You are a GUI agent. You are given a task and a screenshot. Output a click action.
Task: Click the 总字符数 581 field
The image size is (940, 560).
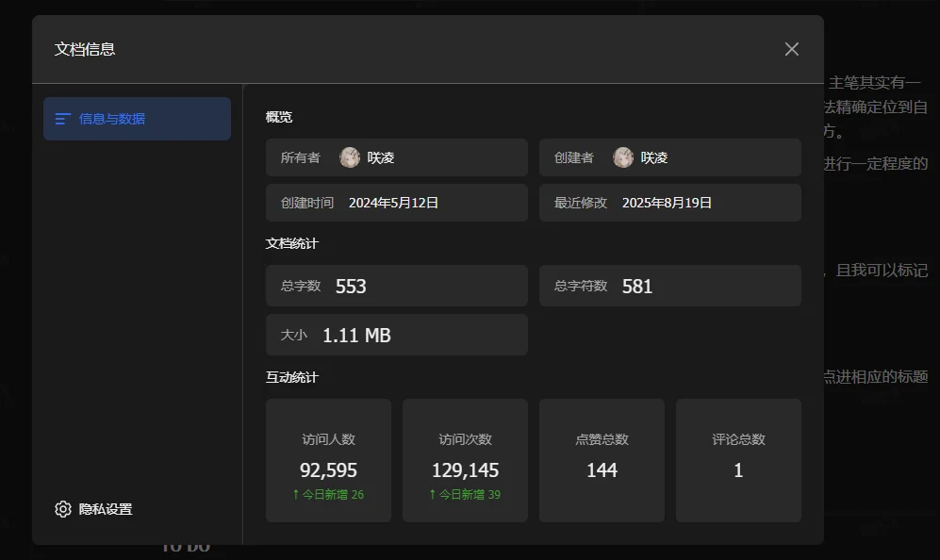669,286
